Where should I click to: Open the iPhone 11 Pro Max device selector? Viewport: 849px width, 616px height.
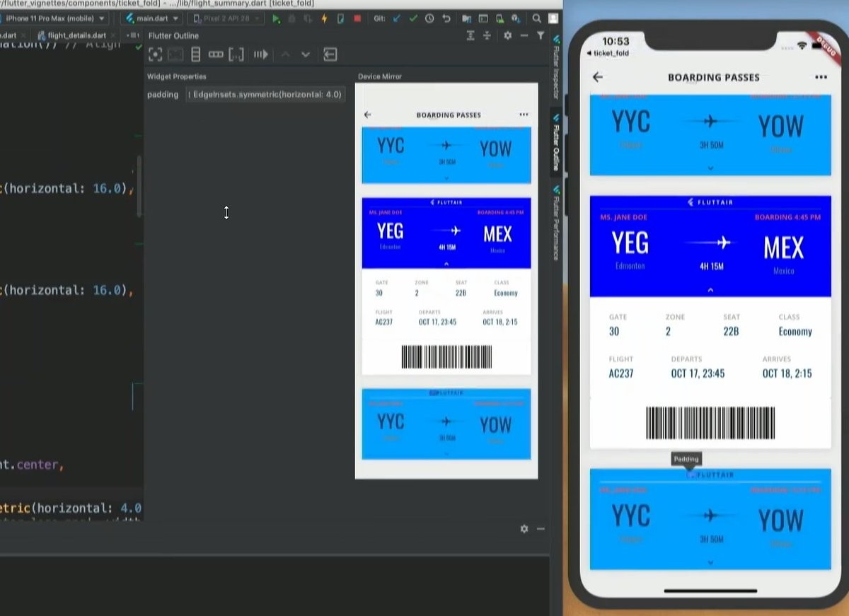pos(55,18)
